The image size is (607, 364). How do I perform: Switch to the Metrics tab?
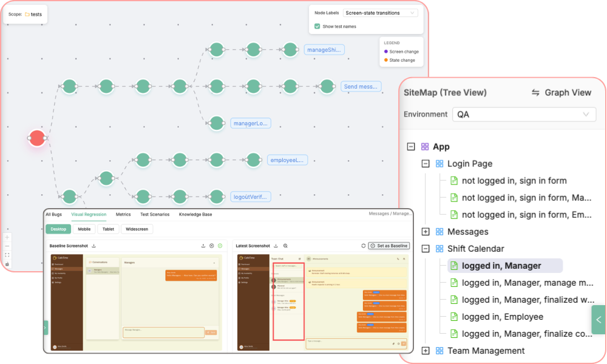click(123, 214)
